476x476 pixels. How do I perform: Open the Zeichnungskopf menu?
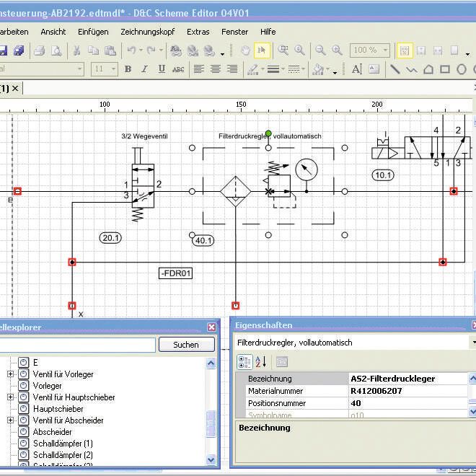148,32
